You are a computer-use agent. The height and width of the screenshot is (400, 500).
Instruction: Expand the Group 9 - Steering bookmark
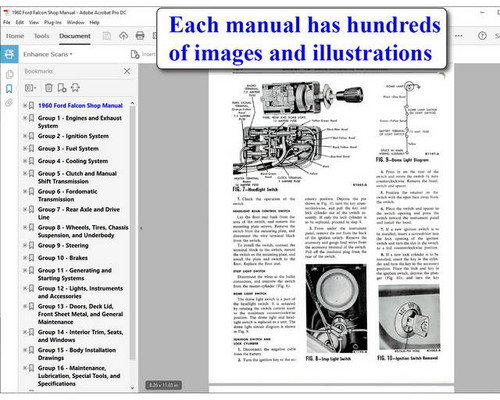click(x=25, y=245)
